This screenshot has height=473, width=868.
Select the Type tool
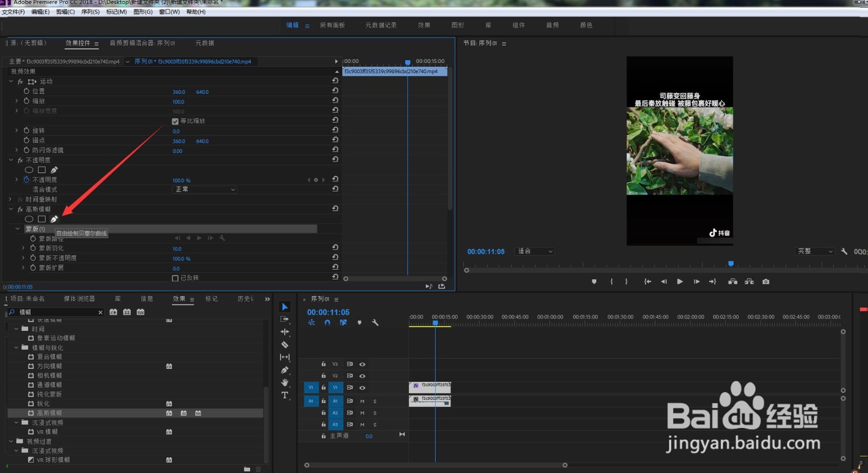(x=285, y=395)
